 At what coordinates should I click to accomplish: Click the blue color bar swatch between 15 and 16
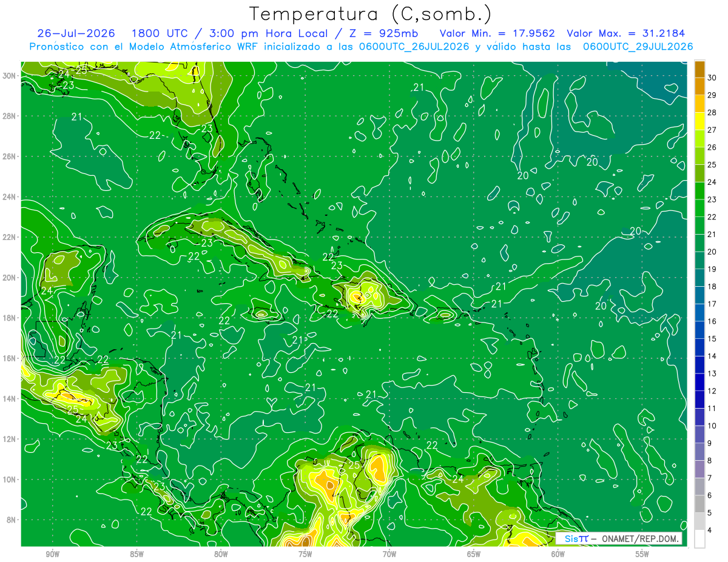699,330
